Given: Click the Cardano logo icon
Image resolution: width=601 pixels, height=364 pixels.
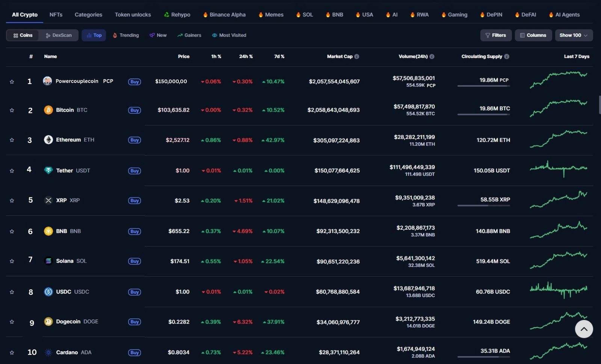Looking at the screenshot, I should pyautogui.click(x=48, y=352).
